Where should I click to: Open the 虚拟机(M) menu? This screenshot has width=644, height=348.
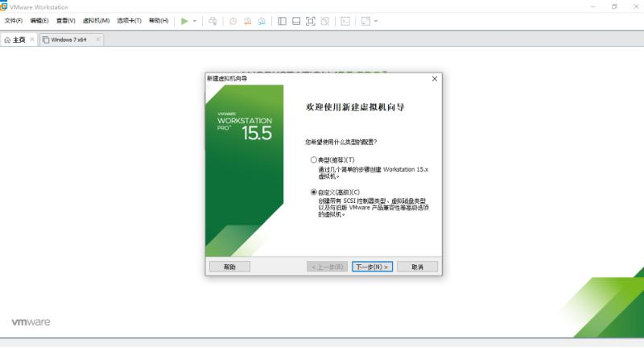[96, 21]
